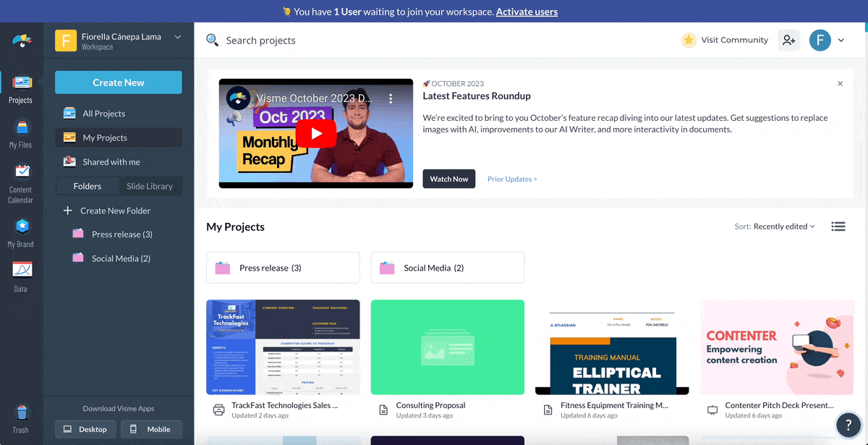Open the Trash
This screenshot has height=445, width=868.
tap(21, 418)
